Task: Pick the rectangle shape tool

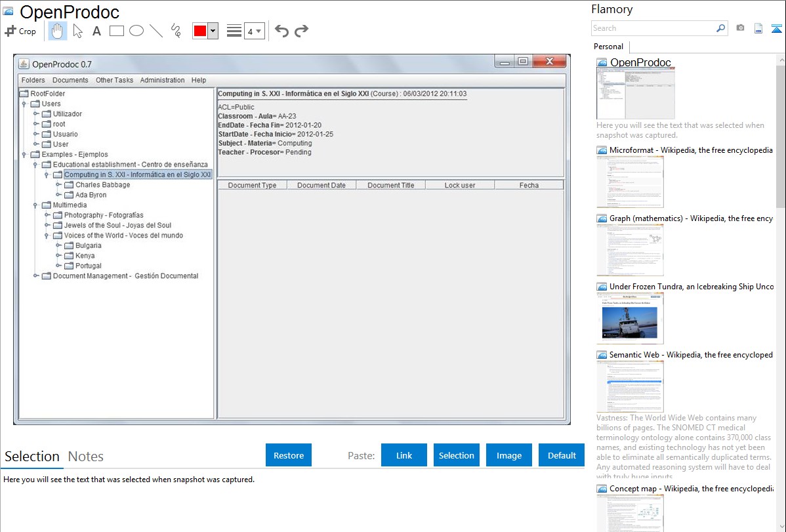Action: click(x=117, y=31)
